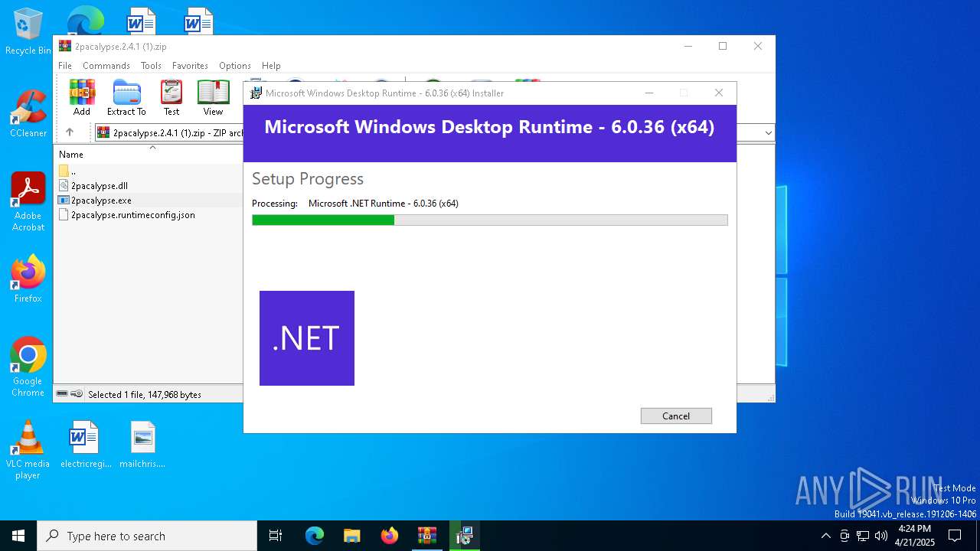Open Microsoft Edge from the taskbar

315,536
